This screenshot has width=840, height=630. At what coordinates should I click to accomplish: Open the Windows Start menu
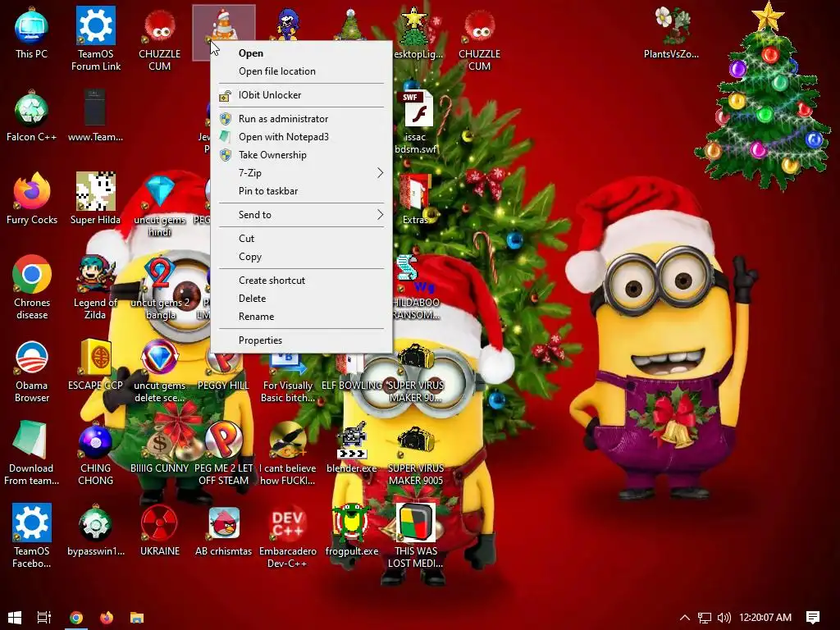pyautogui.click(x=15, y=618)
